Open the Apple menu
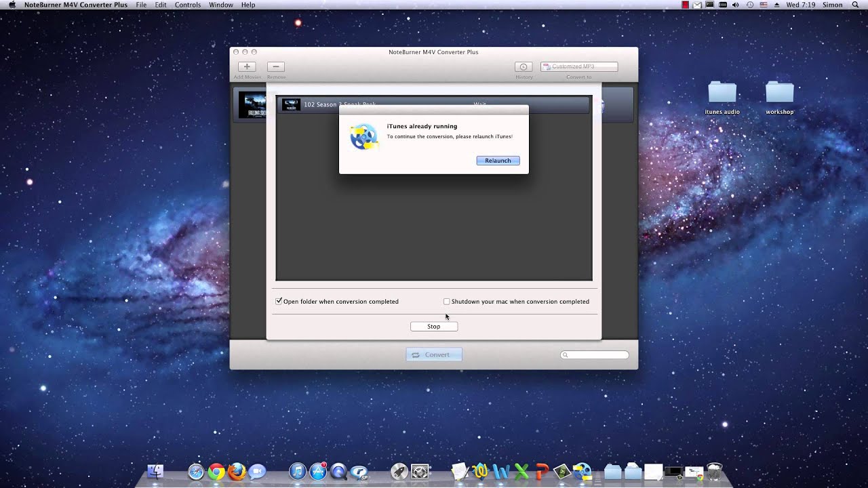This screenshot has height=488, width=868. [x=12, y=5]
